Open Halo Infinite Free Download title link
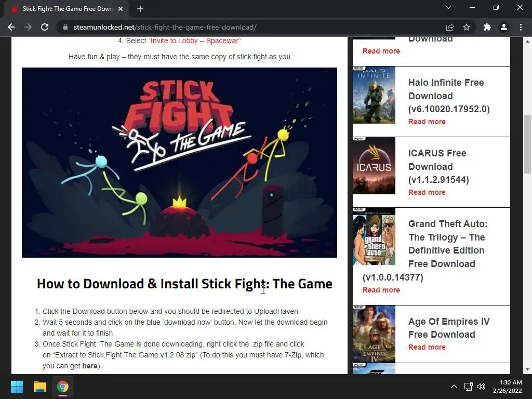 click(449, 96)
